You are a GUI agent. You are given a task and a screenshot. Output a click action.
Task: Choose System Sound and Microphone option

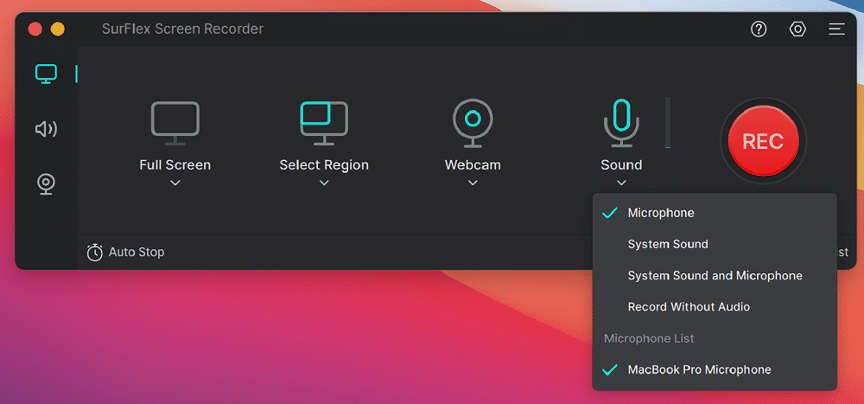[714, 275]
